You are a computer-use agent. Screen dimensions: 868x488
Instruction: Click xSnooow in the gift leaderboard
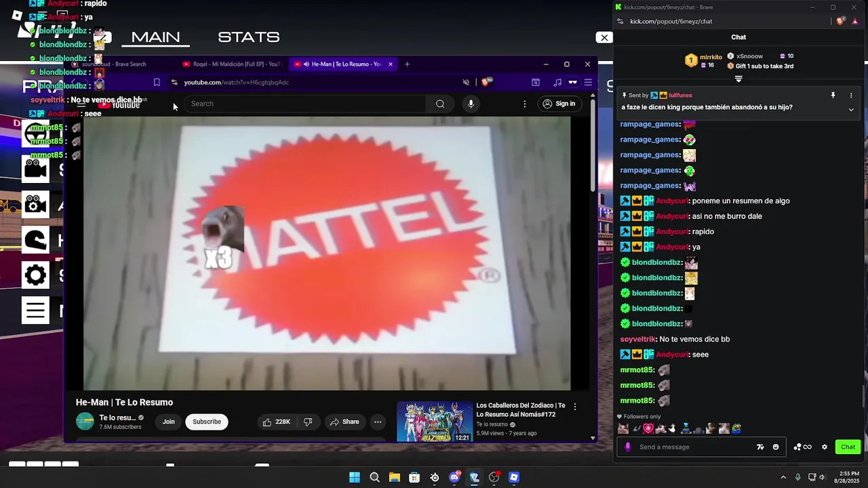[749, 56]
